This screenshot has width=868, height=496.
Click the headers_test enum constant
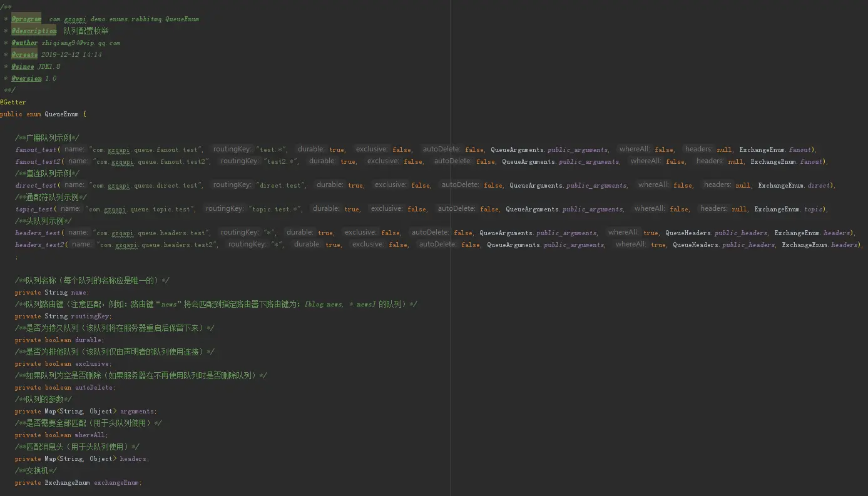coord(38,233)
